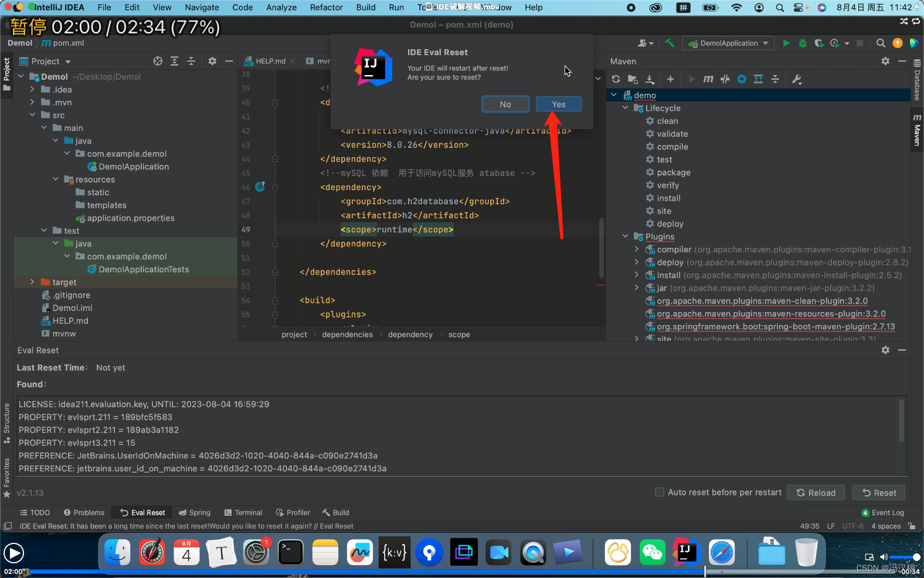Image resolution: width=924 pixels, height=578 pixels.
Task: Open the Spring tool window tab
Action: 195,512
